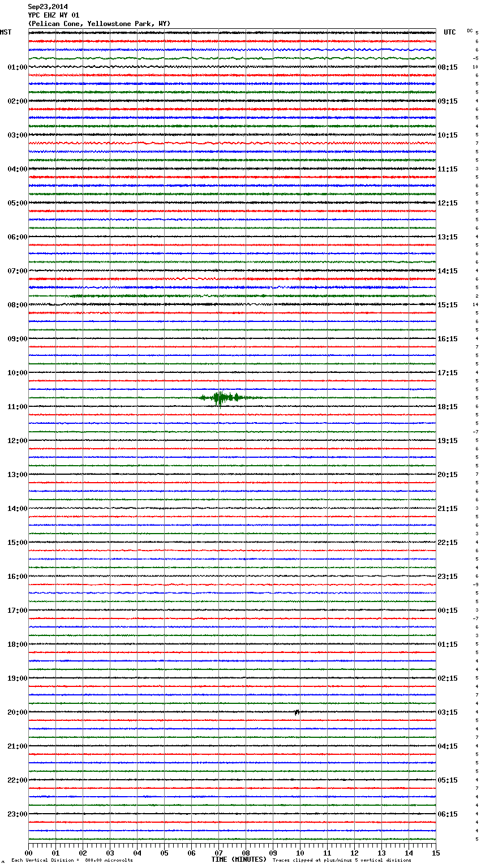Click the 'MST' timezone label
Image resolution: width=481 pixels, height=868 pixels.
click(6, 32)
